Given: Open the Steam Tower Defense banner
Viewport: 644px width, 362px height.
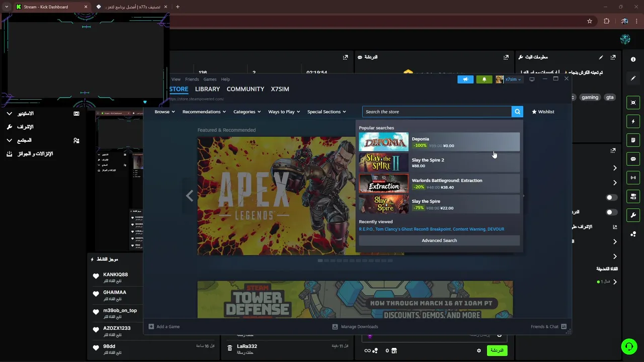Looking at the screenshot, I should point(355,300).
